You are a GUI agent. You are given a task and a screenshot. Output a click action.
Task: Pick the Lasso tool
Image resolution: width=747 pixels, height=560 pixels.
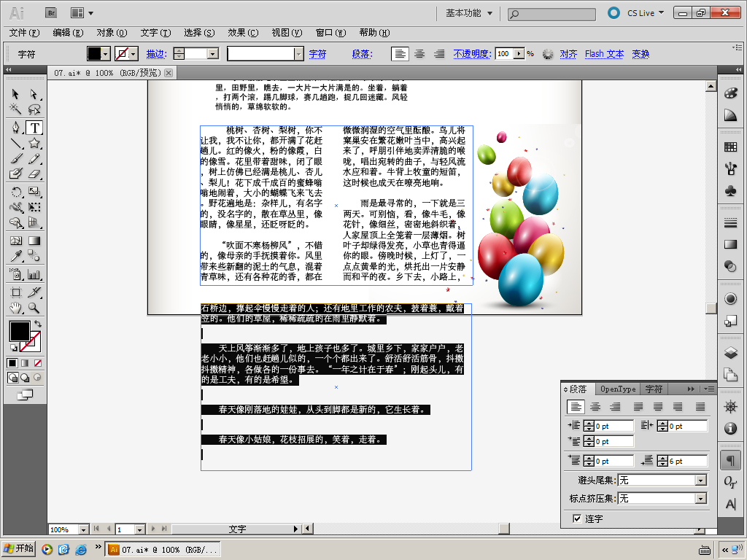tap(34, 109)
